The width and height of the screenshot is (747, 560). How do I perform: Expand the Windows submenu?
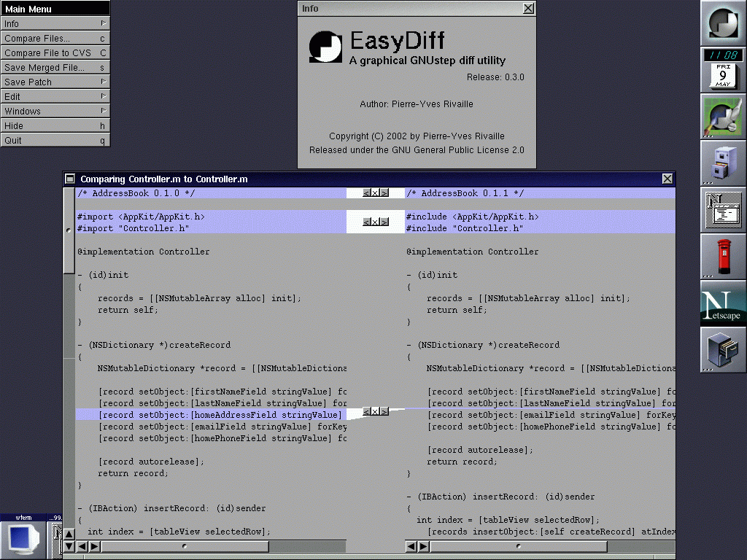(55, 111)
